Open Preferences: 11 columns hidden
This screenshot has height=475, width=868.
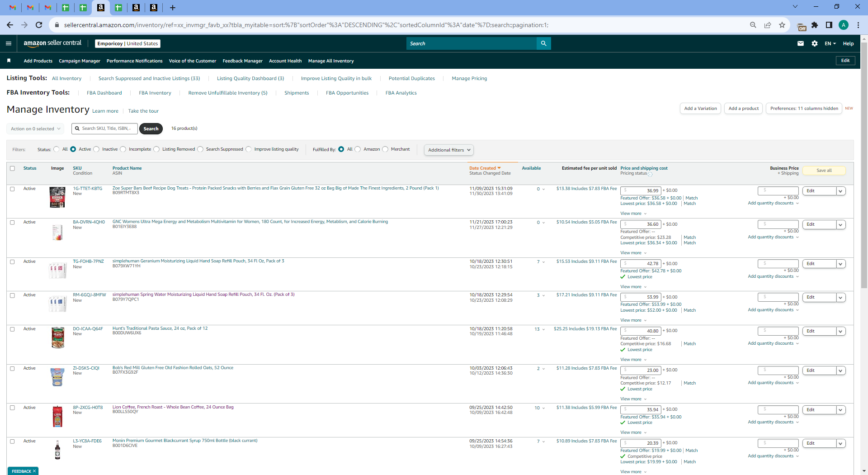point(804,109)
